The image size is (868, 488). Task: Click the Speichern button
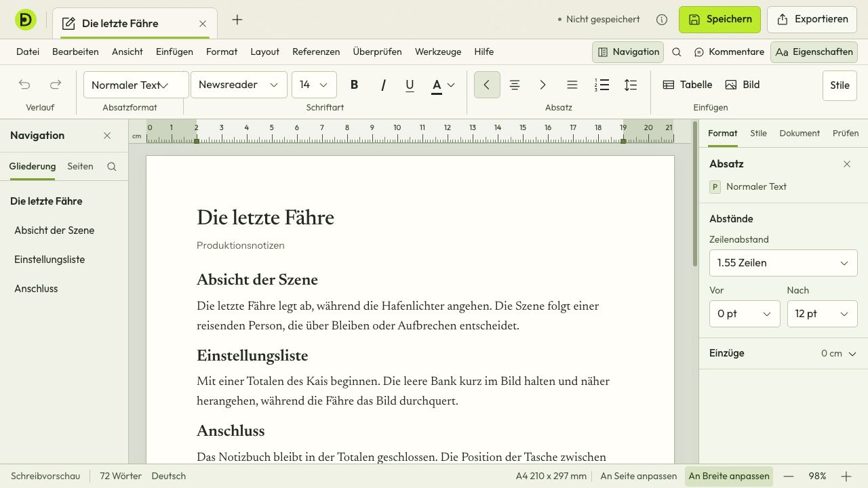coord(719,20)
